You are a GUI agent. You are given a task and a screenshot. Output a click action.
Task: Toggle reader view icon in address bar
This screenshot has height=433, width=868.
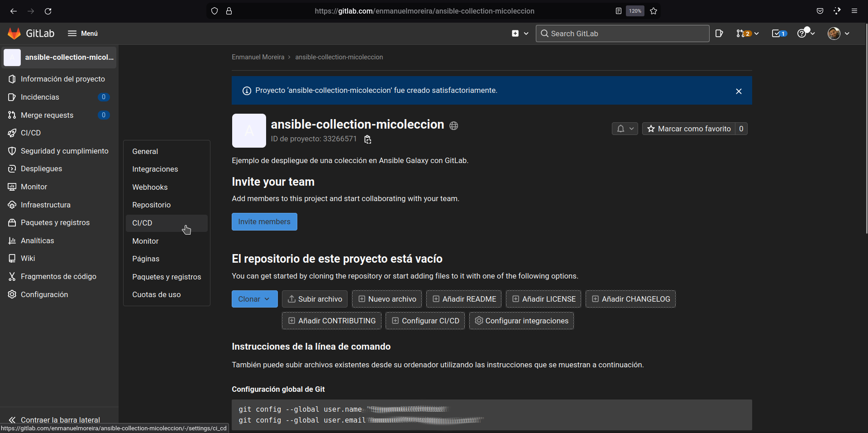pos(618,11)
